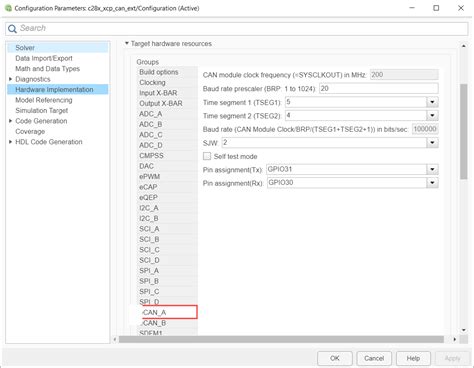Image resolution: width=474 pixels, height=368 pixels.
Task: Select SCI_A group
Action: [167, 229]
